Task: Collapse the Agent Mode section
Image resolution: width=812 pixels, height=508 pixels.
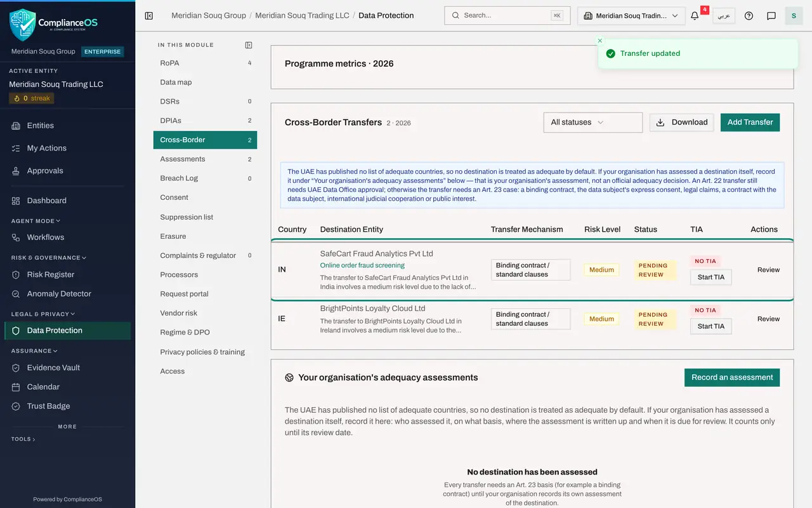Action: (36, 221)
